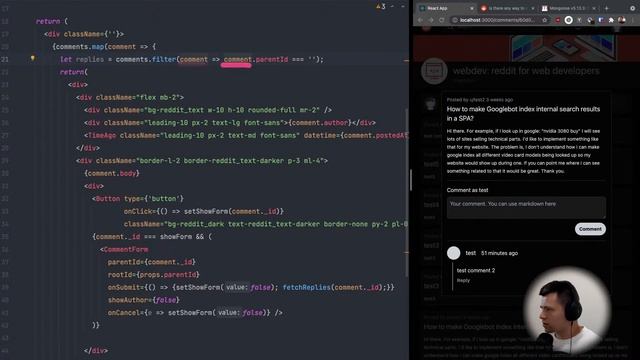Image resolution: width=640 pixels, height=360 pixels.
Task: Click the 'test comment 2' text
Action: point(476,270)
